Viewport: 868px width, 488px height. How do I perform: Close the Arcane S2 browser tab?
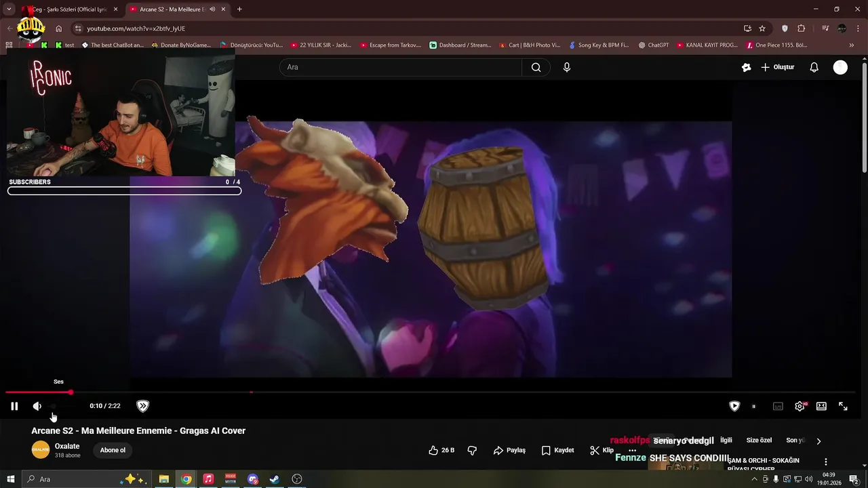[223, 9]
